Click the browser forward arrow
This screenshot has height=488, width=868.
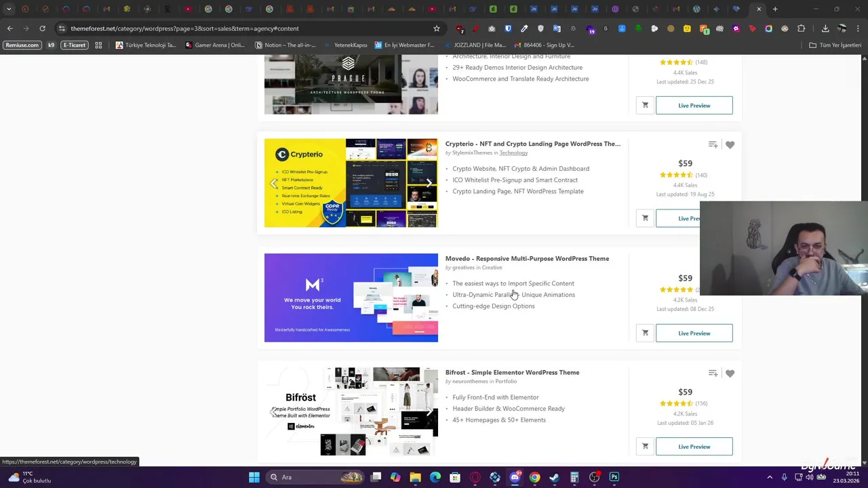tap(26, 28)
